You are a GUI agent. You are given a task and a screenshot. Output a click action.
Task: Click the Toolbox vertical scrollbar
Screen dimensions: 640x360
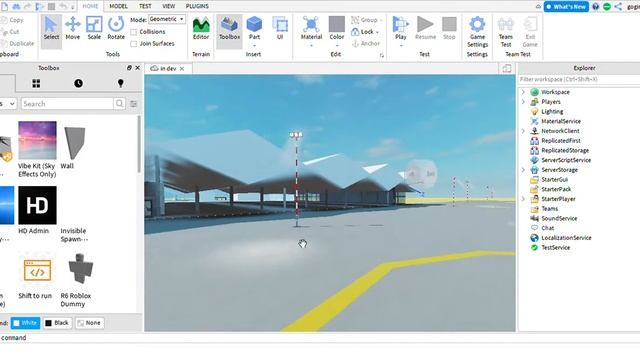(139, 144)
